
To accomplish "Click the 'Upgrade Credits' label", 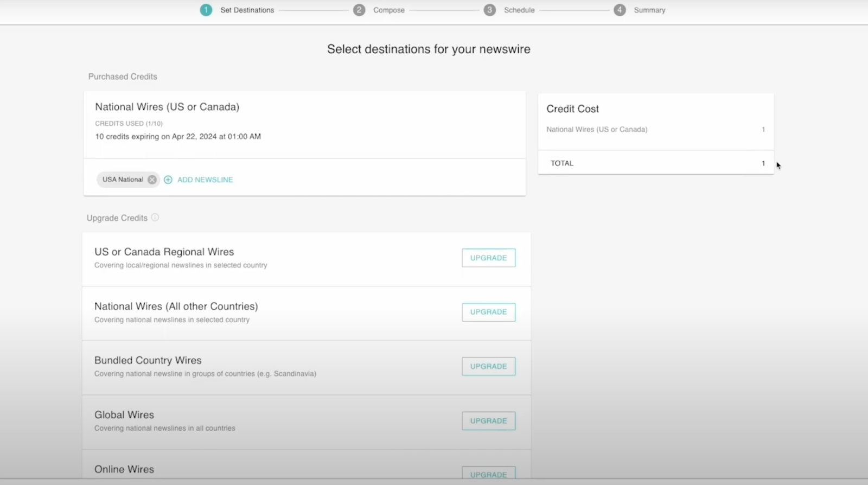I will tap(117, 218).
